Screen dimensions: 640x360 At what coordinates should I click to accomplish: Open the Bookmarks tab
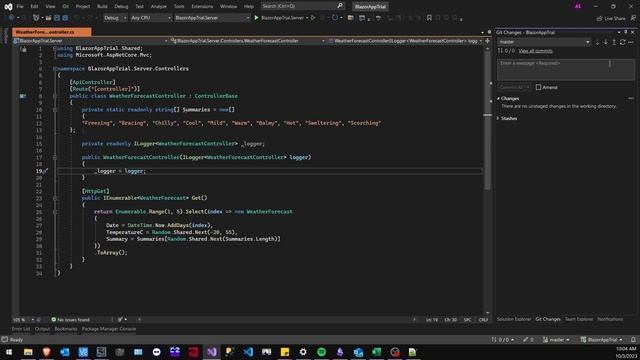(66, 329)
